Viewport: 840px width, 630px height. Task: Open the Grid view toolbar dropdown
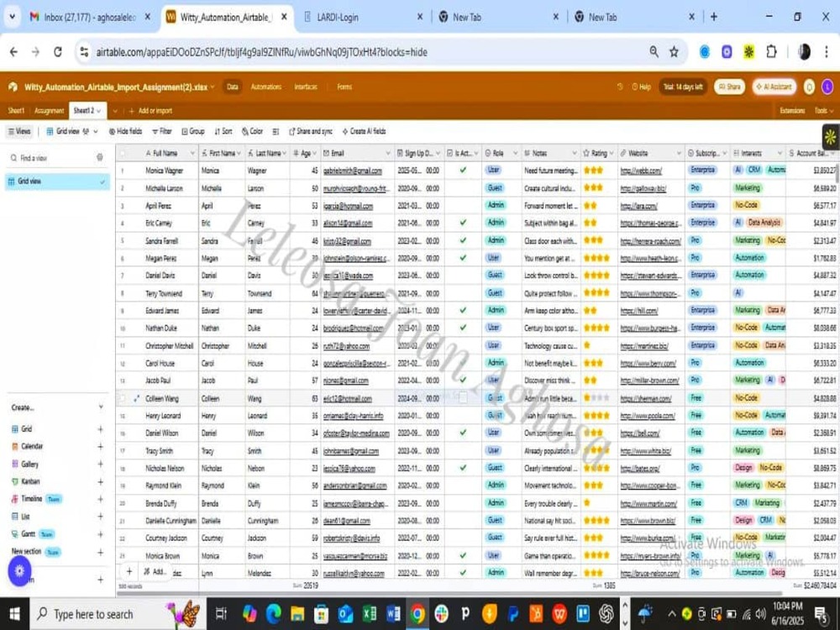96,131
